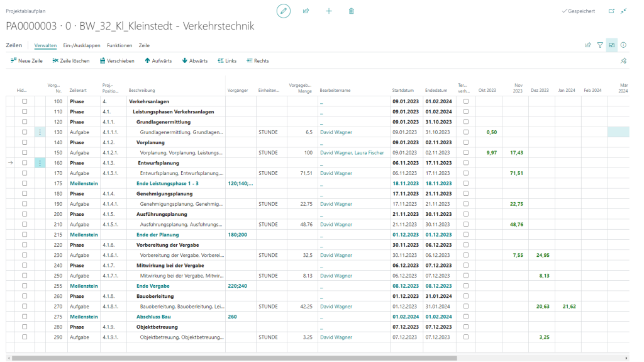The image size is (644, 362).
Task: Click the horizontal scrollbar thumb
Action: 234,358
